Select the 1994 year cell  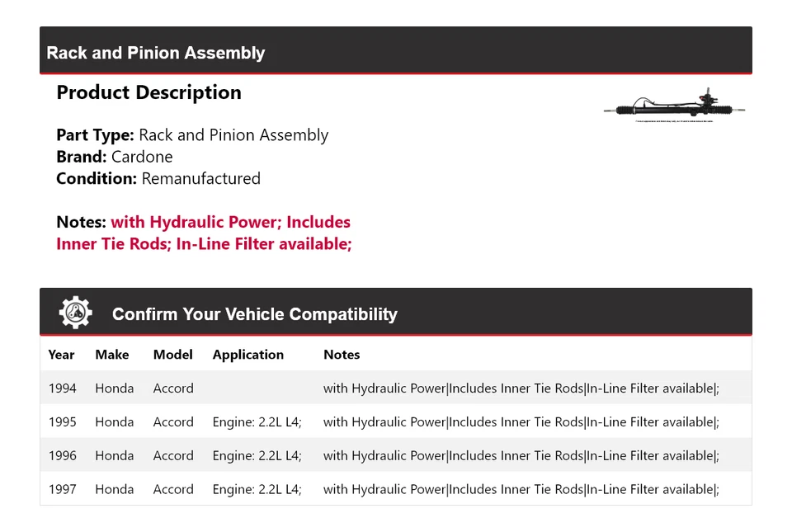[x=62, y=388]
